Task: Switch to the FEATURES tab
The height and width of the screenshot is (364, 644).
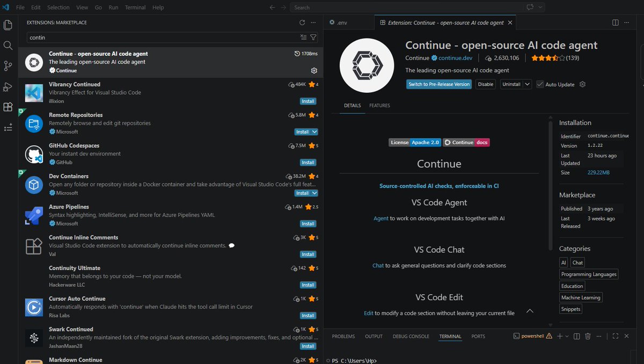Action: coord(379,105)
